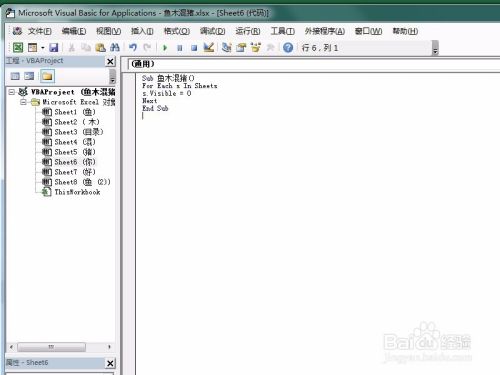Image resolution: width=500 pixels, height=375 pixels.
Task: Click View Code icon in project panel
Action: 15,76
